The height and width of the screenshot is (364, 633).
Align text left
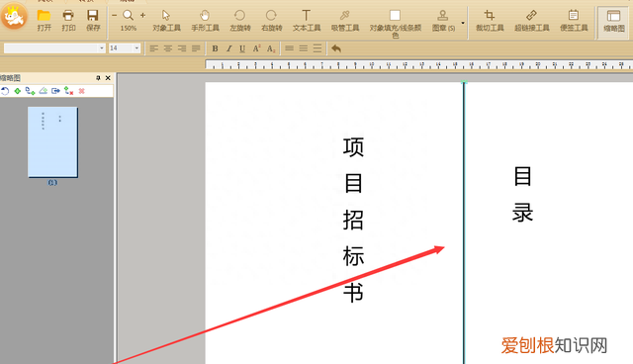[154, 48]
